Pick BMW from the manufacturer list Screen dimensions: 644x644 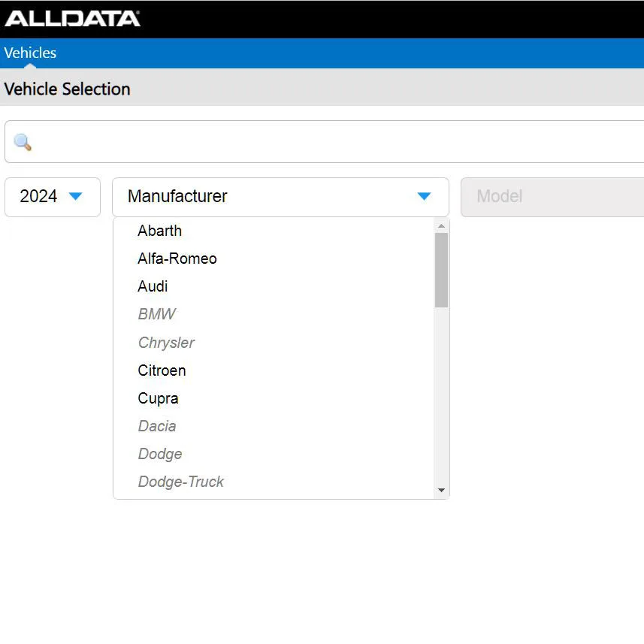point(157,314)
